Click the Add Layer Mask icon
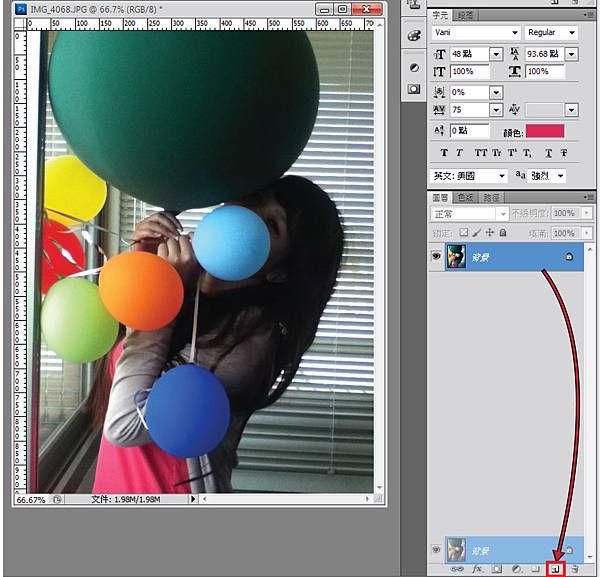600x577 pixels. coord(496,568)
